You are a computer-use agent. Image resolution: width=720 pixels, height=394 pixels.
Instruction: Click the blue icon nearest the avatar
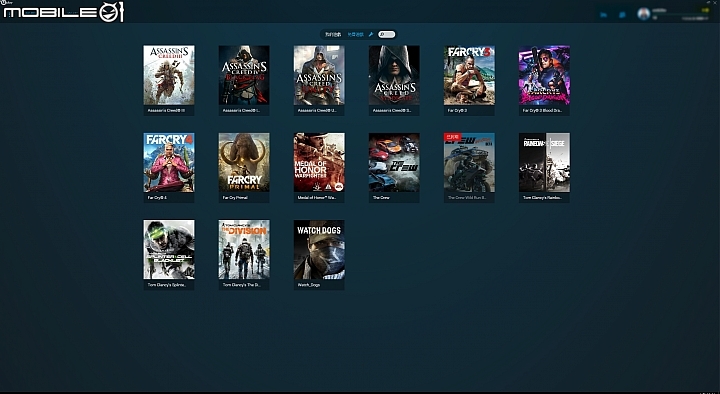[622, 15]
